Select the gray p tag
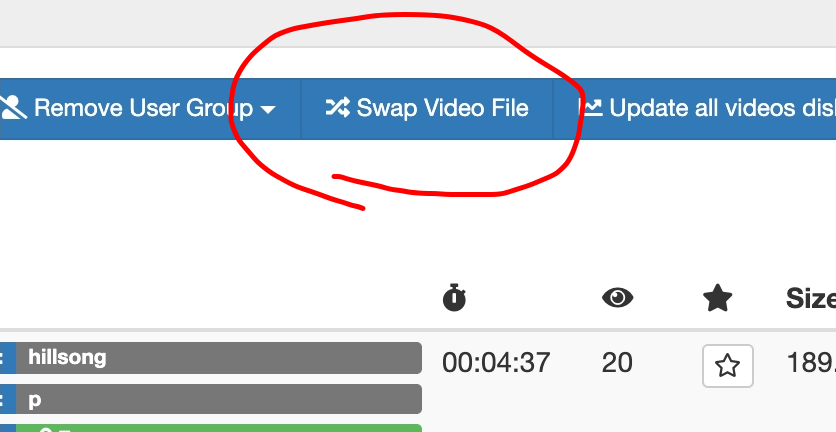Image resolution: width=836 pixels, height=432 pixels. pyautogui.click(x=219, y=399)
